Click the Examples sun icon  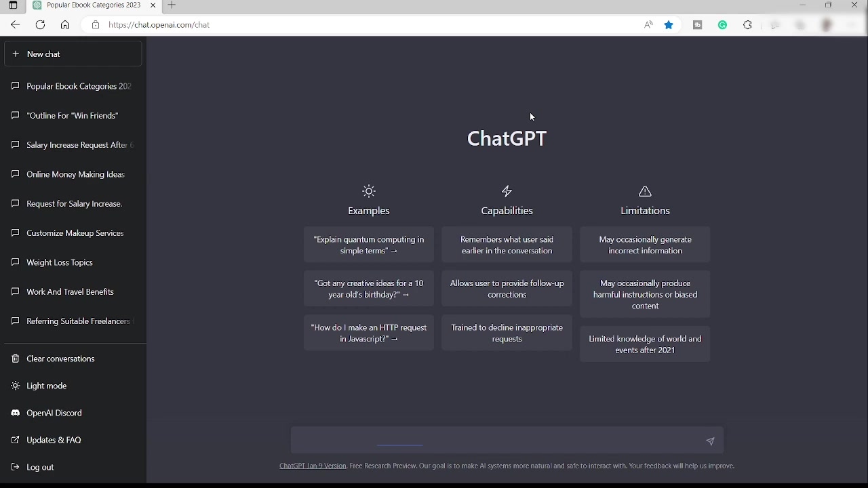click(369, 191)
